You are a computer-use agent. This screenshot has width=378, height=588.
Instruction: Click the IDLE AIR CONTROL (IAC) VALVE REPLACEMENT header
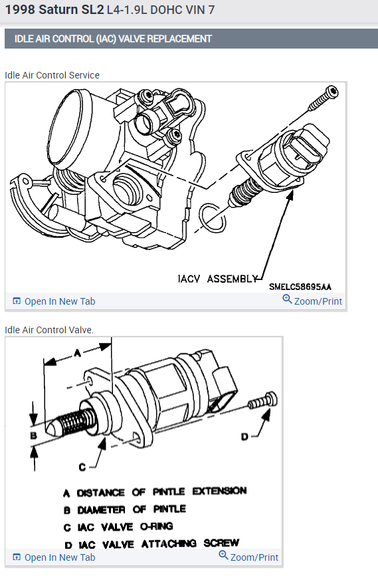point(113,39)
